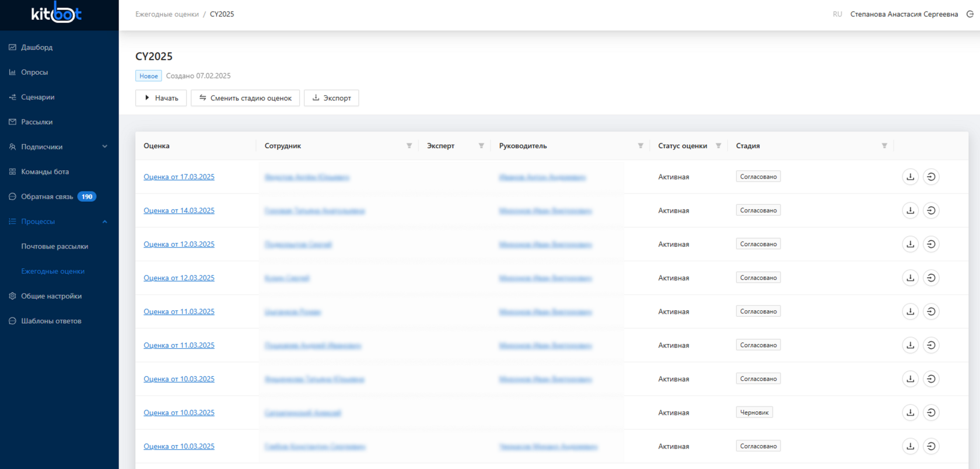Click the Начать button

coord(161,98)
